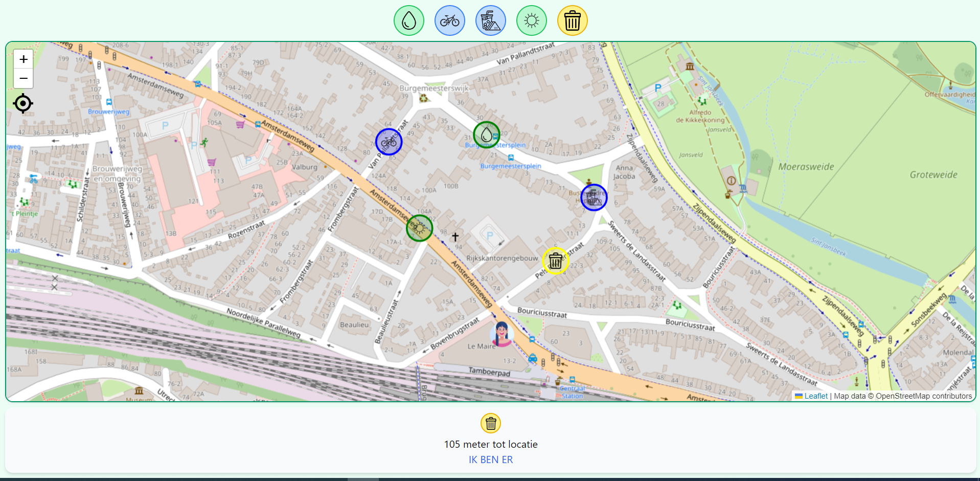Click the '105 meter tot locatie' text
The image size is (980, 481).
490,444
